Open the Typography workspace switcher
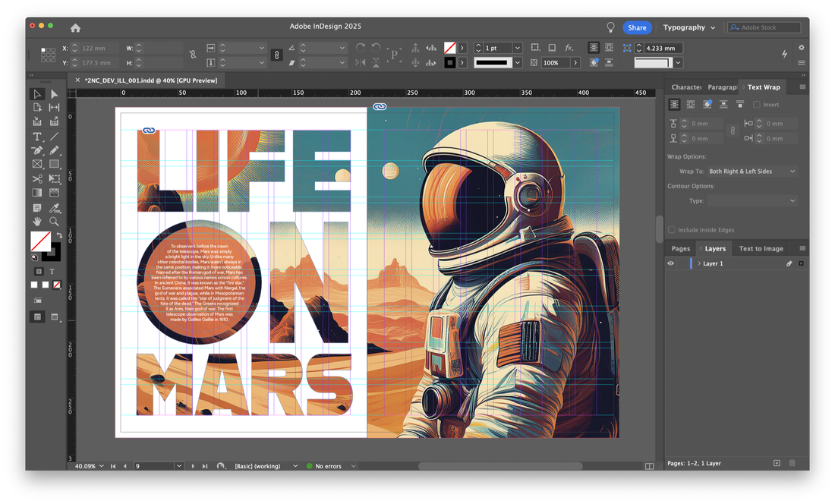The image size is (835, 504). pyautogui.click(x=689, y=27)
